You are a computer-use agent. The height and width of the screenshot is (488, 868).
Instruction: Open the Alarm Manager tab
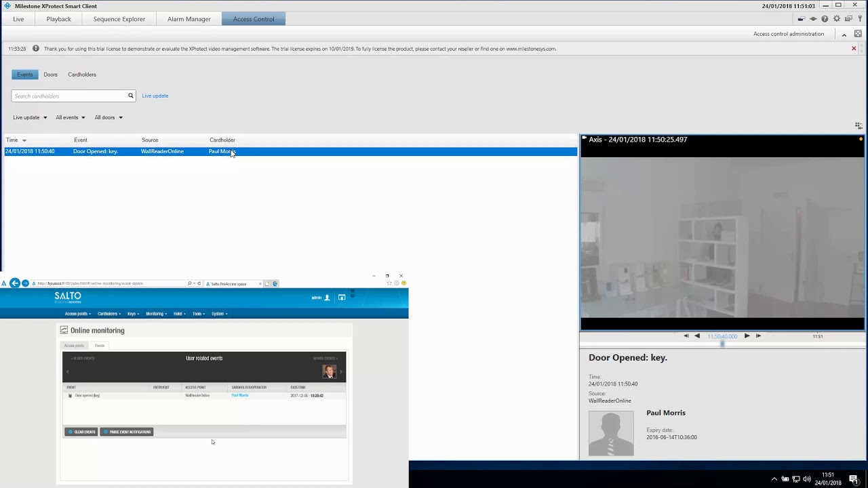[x=189, y=19]
